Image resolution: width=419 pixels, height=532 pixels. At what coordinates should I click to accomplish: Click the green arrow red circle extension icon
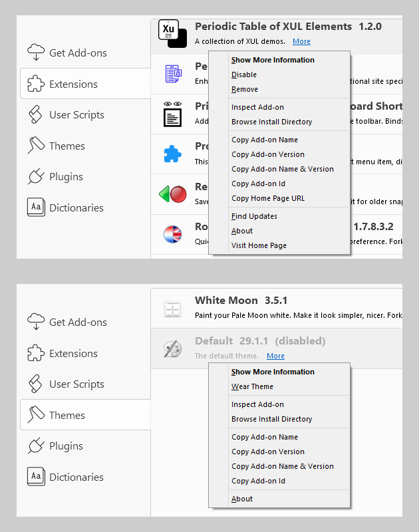click(173, 194)
